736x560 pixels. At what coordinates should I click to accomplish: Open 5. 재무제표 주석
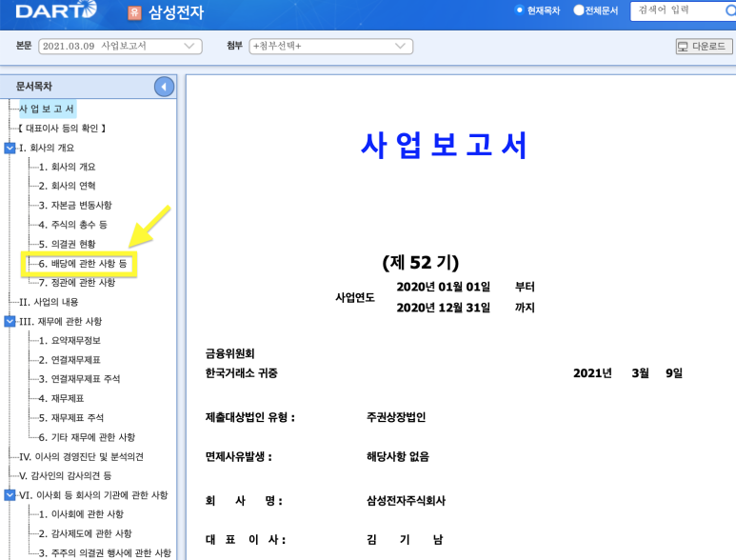[x=71, y=418]
